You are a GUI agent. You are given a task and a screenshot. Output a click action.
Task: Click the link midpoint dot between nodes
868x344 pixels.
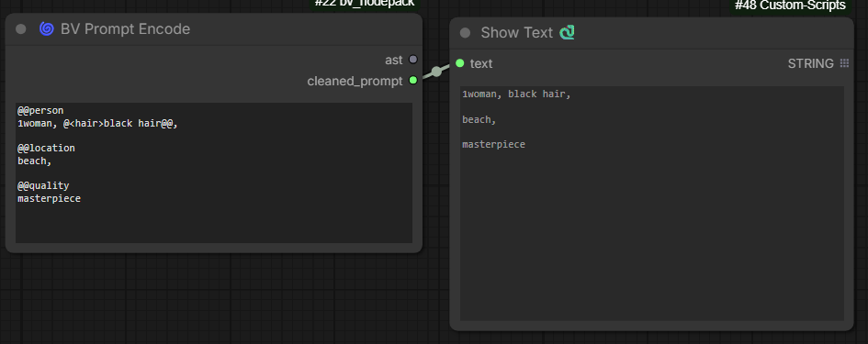pyautogui.click(x=437, y=72)
